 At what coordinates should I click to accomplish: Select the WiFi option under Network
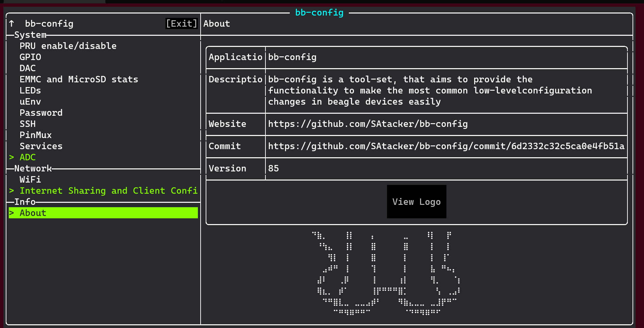[x=30, y=180]
